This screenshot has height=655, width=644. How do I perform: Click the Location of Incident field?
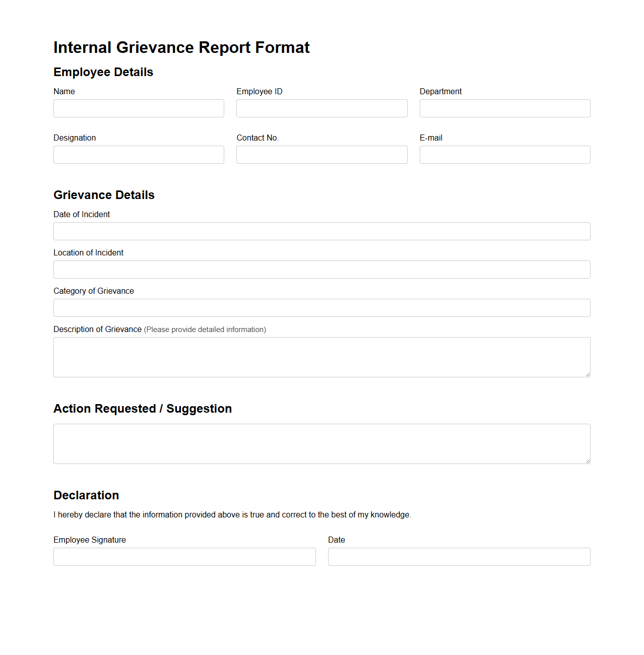pos(321,270)
